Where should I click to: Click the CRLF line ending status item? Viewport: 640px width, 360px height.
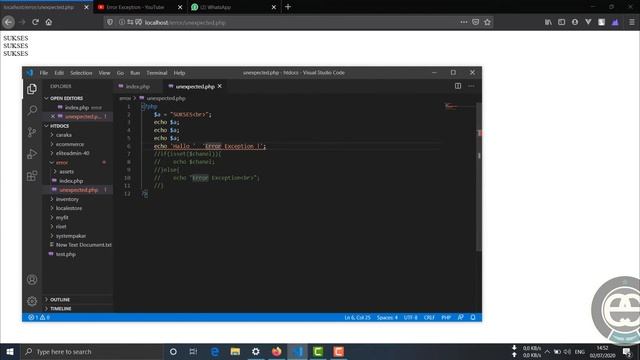tap(429, 317)
